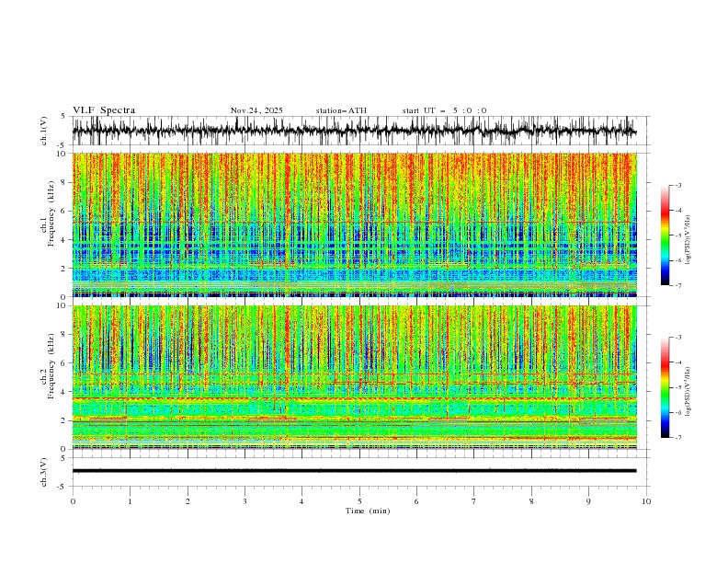This screenshot has height=563, width=728.
Task: Click inside the ch.2 spectrogram panel
Action: pos(354,377)
